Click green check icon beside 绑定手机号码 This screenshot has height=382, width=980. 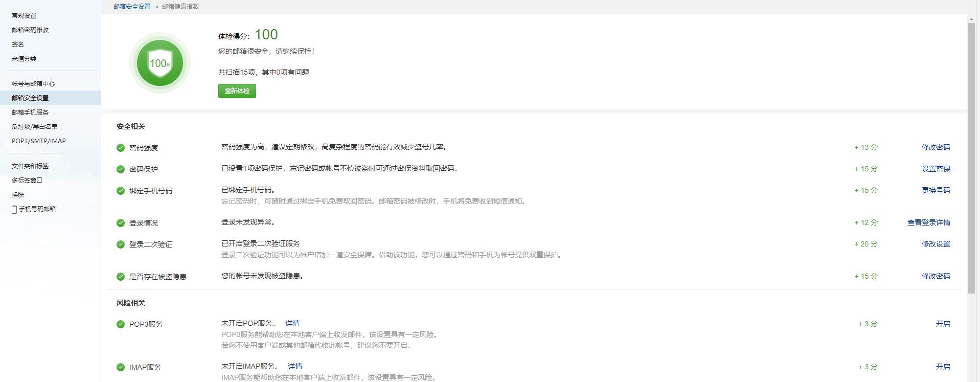coord(121,191)
